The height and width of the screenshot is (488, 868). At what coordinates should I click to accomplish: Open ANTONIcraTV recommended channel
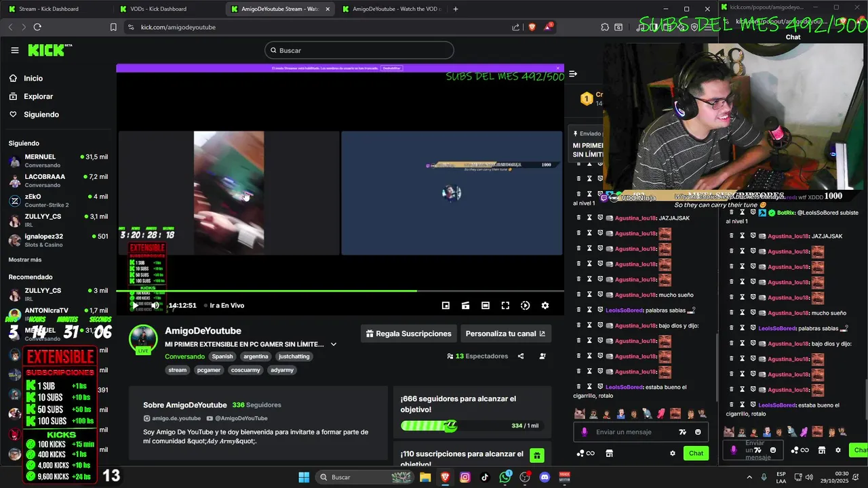pos(58,314)
